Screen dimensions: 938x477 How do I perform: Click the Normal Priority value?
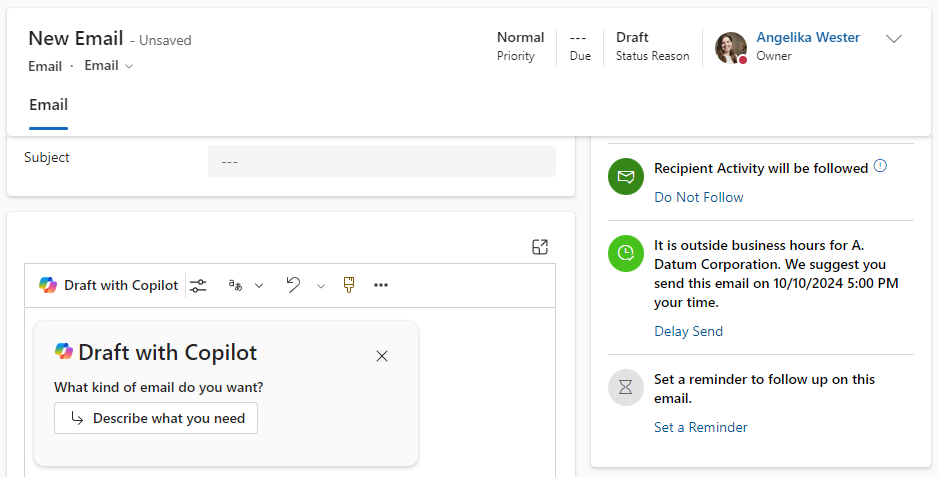pyautogui.click(x=520, y=37)
